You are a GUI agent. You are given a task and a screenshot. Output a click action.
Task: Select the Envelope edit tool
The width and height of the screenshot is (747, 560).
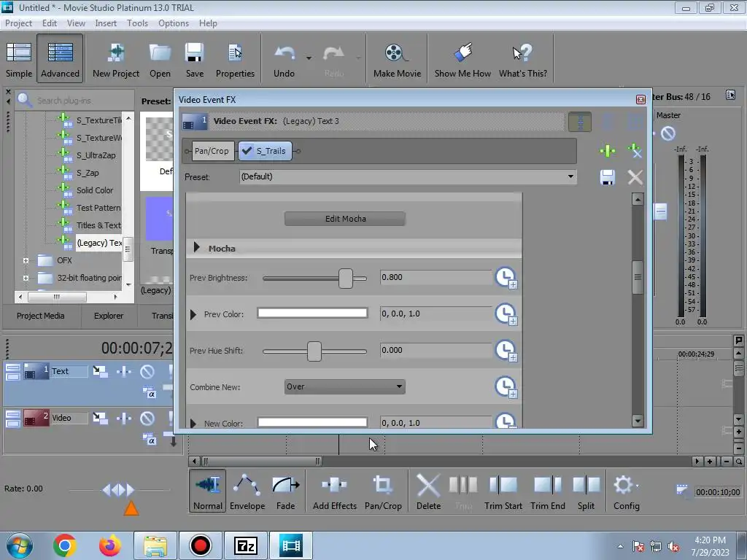[247, 491]
